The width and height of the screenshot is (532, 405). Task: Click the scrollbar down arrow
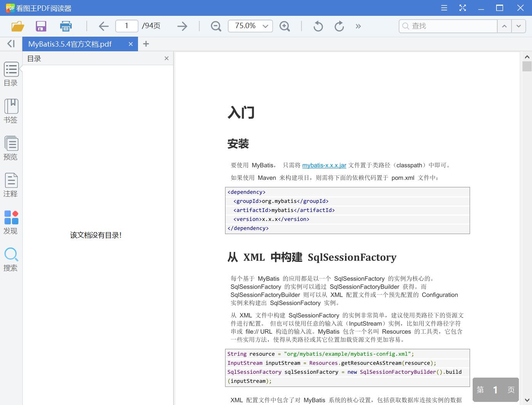click(527, 400)
